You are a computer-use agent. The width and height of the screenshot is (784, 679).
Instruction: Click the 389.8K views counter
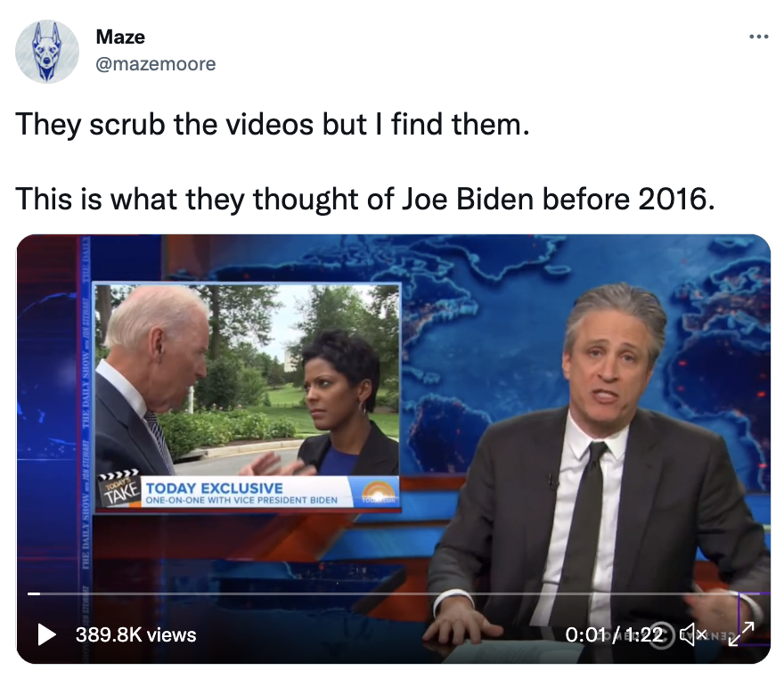[x=136, y=635]
